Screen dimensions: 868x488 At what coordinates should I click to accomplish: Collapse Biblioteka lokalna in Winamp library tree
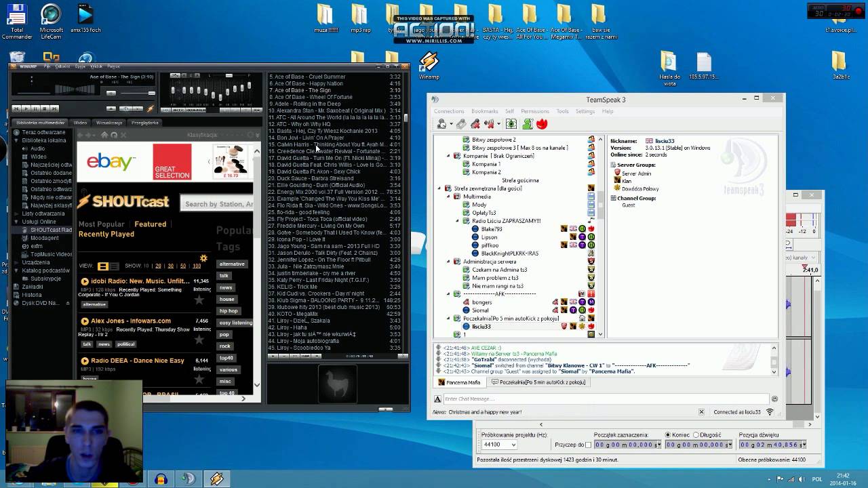coord(16,140)
